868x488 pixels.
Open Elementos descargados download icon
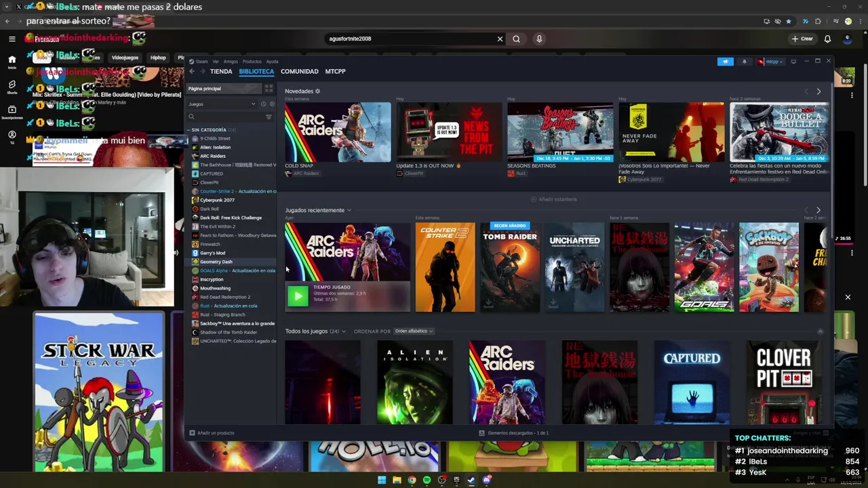(482, 432)
